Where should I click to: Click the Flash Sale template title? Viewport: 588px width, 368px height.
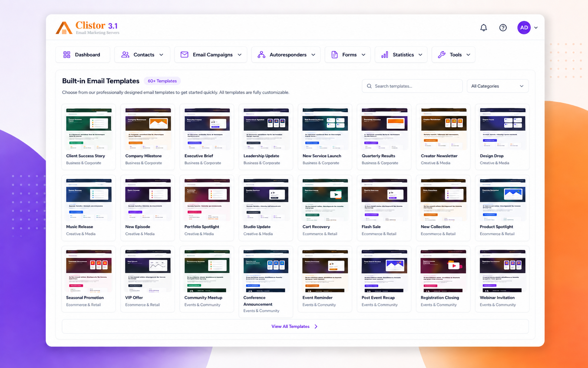pyautogui.click(x=371, y=227)
